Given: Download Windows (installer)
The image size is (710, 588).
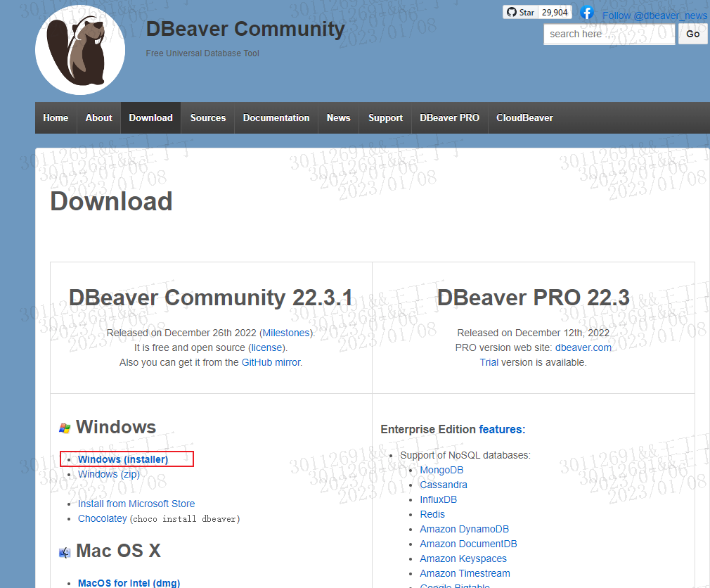Looking at the screenshot, I should 123,459.
